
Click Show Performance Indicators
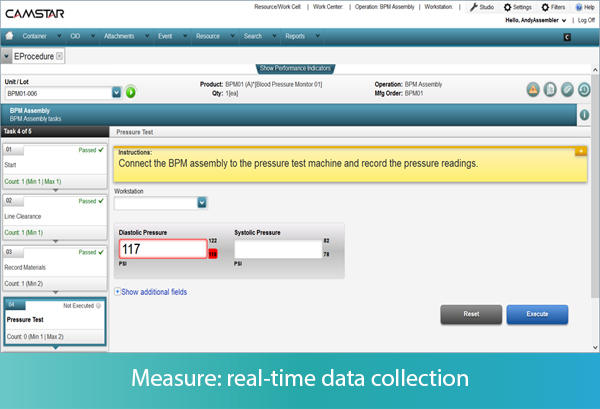point(295,68)
